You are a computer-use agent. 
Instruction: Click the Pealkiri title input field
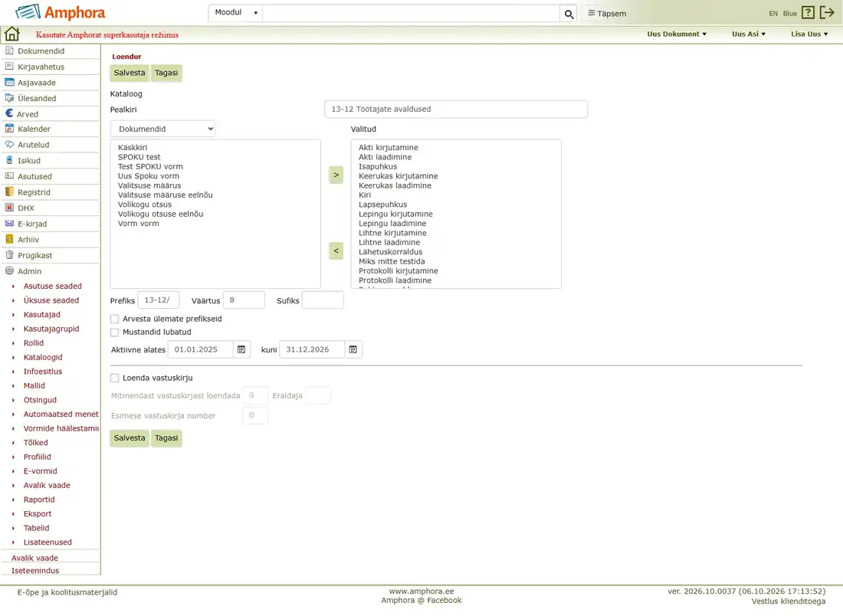[456, 109]
